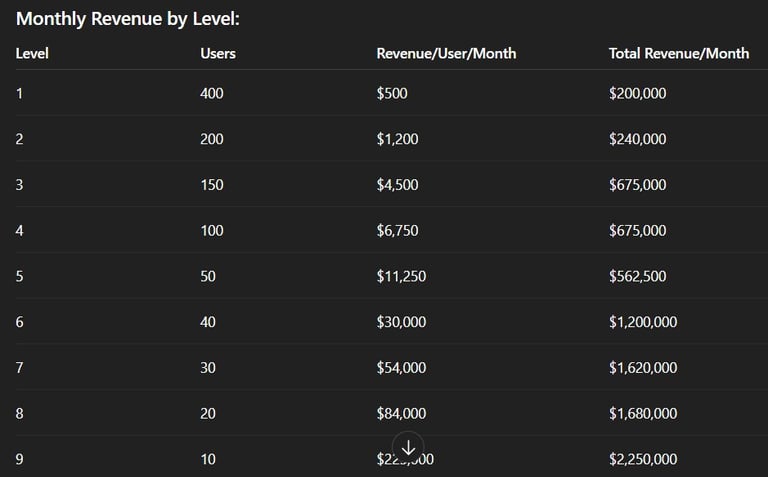Image resolution: width=768 pixels, height=477 pixels.
Task: Select the $2,250,000 total revenue cell
Action: 643,459
